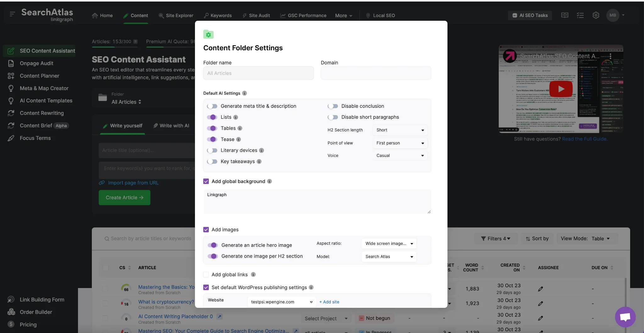Toggle Generate an article hero image
The image size is (644, 333).
tap(213, 245)
